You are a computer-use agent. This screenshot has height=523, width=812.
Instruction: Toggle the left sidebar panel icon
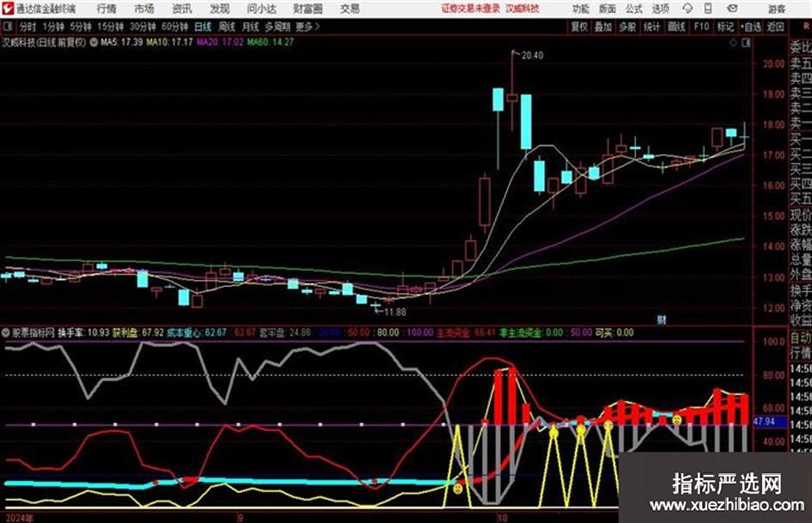coord(7,27)
